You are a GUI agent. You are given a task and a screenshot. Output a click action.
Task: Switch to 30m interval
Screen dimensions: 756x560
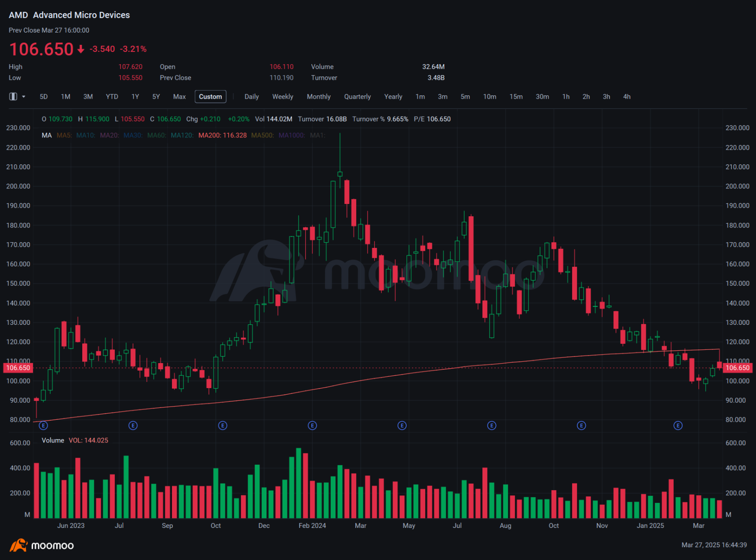point(542,97)
